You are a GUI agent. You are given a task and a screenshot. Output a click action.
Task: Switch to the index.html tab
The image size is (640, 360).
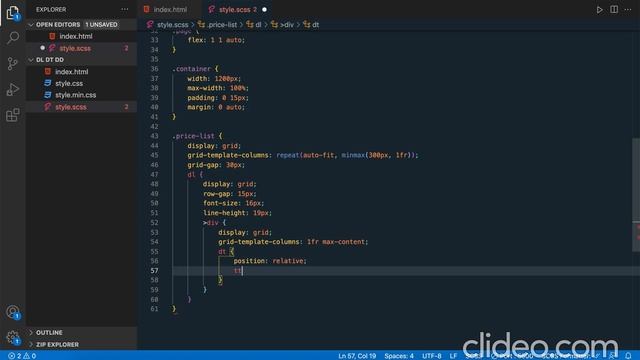(x=170, y=9)
